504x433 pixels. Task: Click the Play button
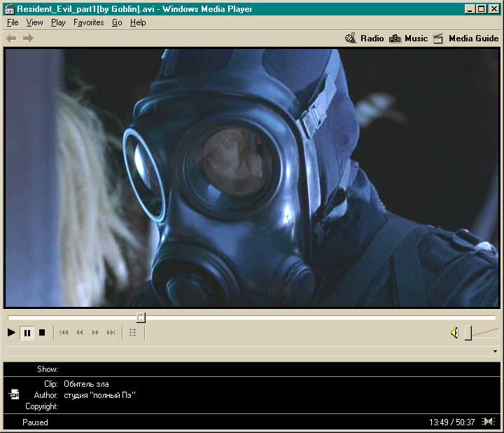point(11,332)
